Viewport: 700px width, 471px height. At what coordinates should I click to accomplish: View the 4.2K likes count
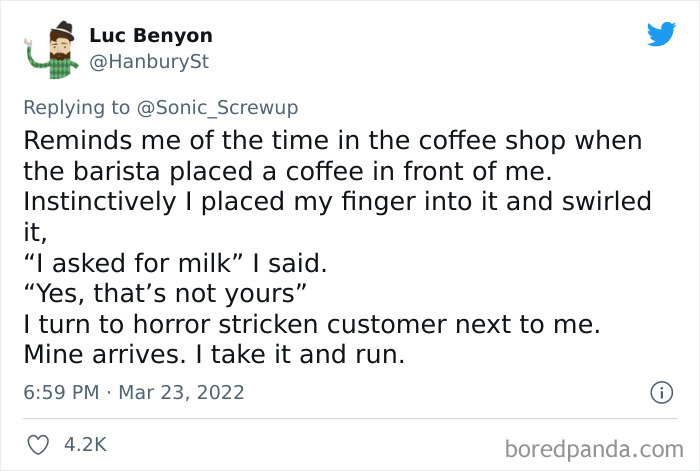pos(85,443)
